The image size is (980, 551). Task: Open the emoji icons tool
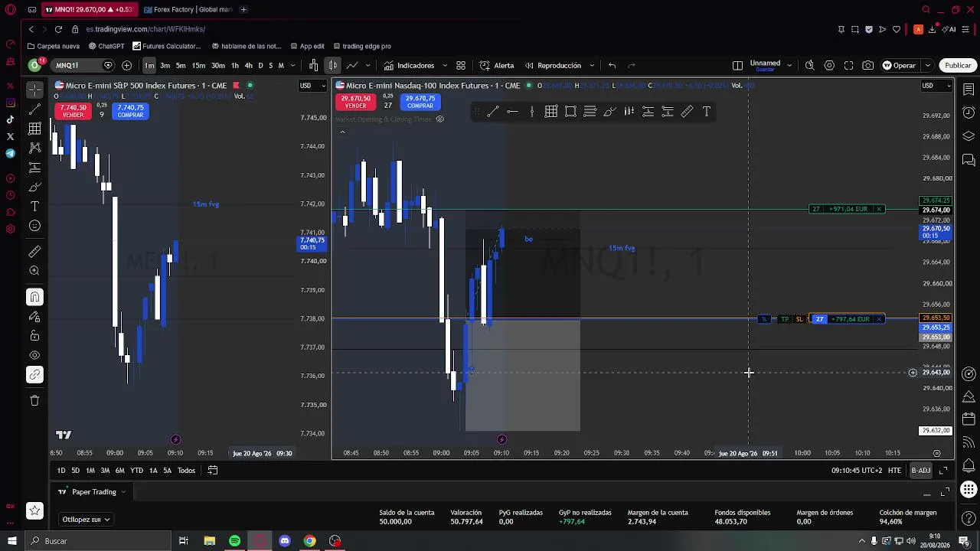point(34,226)
